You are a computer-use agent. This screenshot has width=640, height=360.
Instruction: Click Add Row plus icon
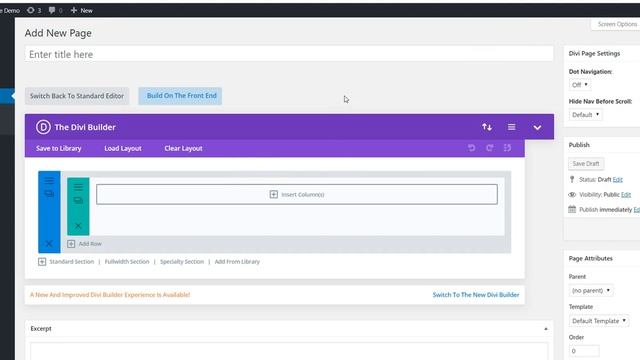[71, 244]
